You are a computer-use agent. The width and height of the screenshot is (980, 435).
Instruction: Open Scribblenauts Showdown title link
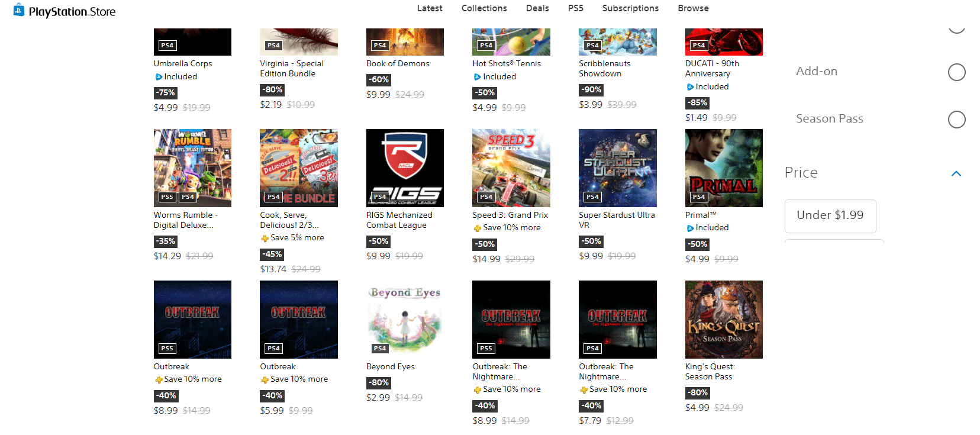(x=604, y=69)
